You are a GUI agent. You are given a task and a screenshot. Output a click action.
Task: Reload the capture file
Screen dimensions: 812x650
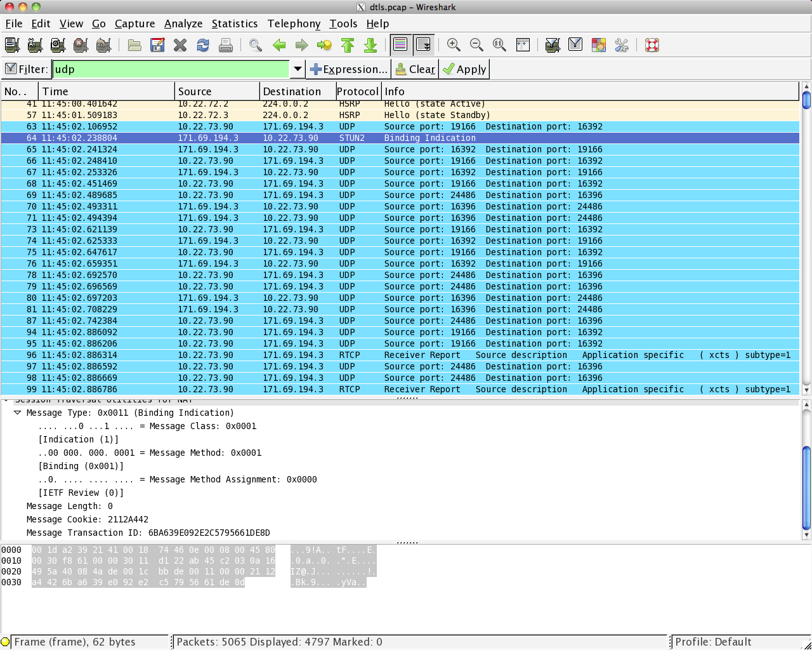click(202, 45)
